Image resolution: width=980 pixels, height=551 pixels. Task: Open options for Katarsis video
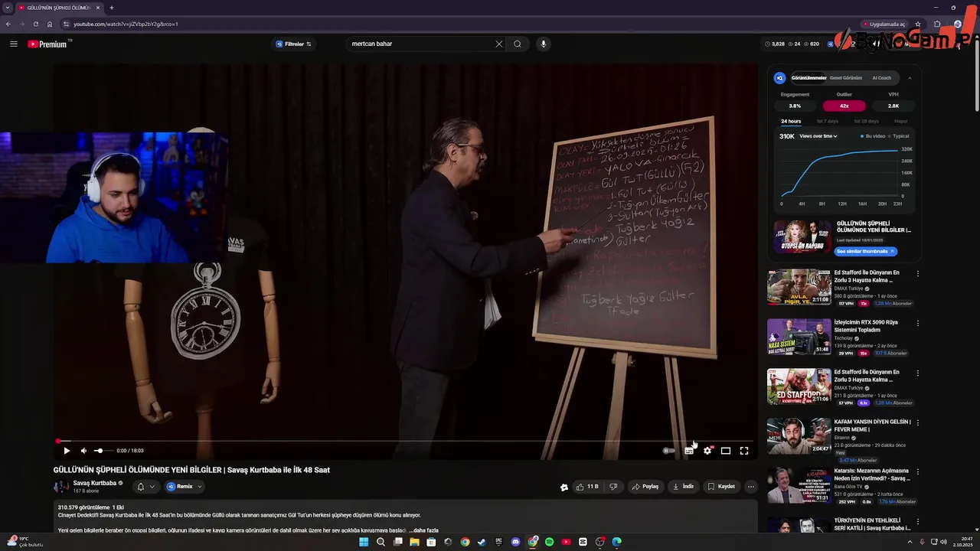tap(918, 472)
